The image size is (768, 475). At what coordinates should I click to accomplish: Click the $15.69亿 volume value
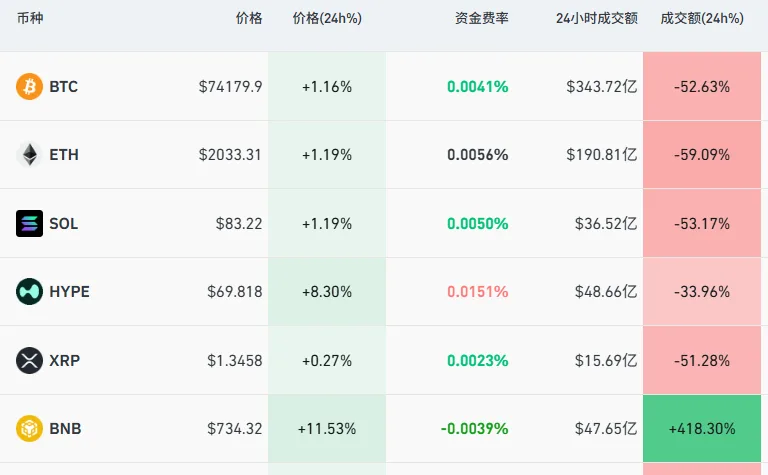tap(606, 360)
